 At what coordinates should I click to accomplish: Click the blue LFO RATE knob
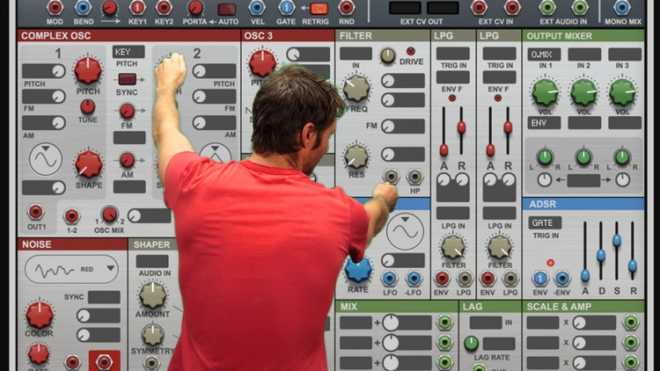pyautogui.click(x=358, y=270)
